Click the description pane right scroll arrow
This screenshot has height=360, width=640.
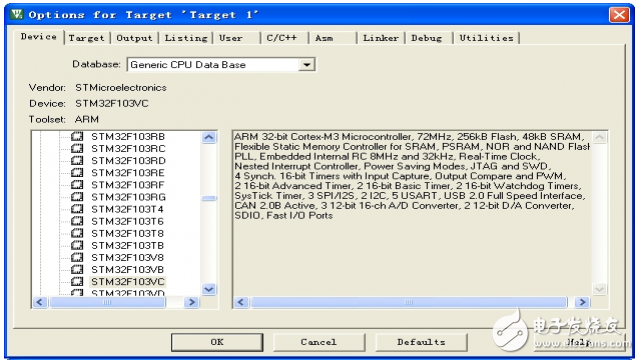[x=582, y=302]
